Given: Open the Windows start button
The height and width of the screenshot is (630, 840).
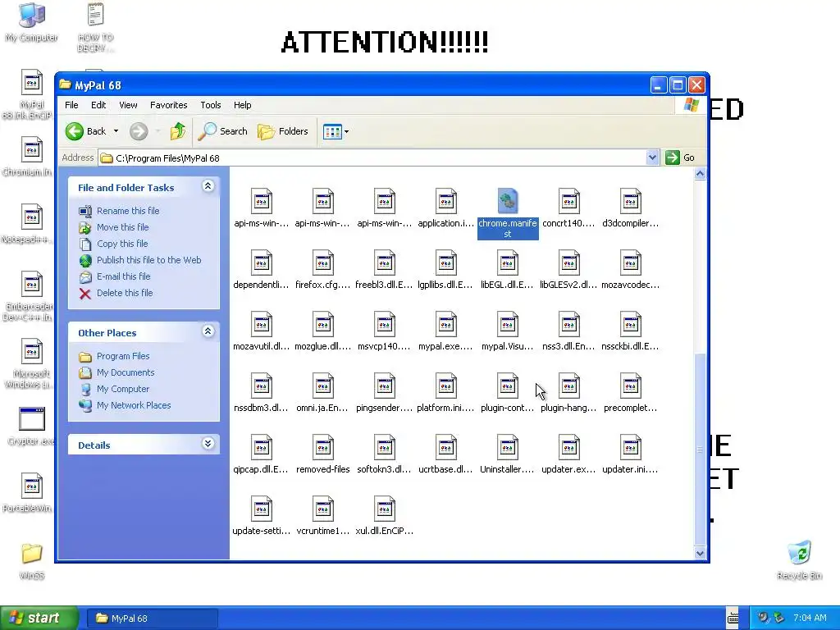Looking at the screenshot, I should click(x=39, y=618).
